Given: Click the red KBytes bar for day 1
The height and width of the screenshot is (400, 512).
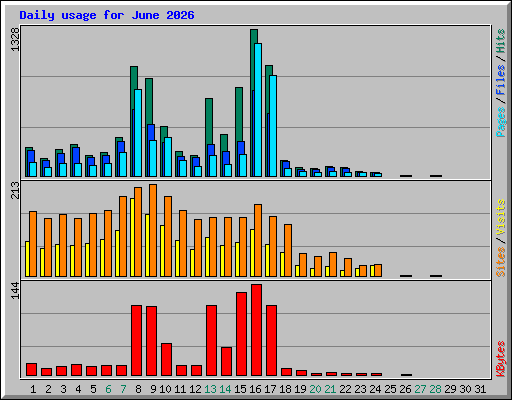Looking at the screenshot, I should pyautogui.click(x=31, y=370).
